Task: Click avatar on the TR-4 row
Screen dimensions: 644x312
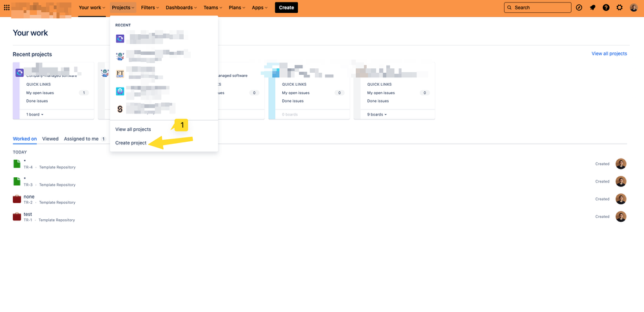Action: (x=621, y=164)
